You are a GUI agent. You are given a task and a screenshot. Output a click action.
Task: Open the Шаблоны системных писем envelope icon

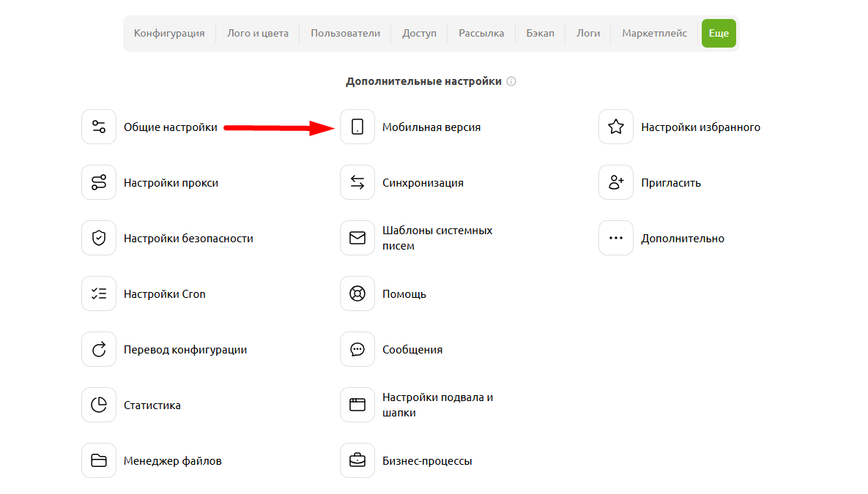(x=357, y=237)
